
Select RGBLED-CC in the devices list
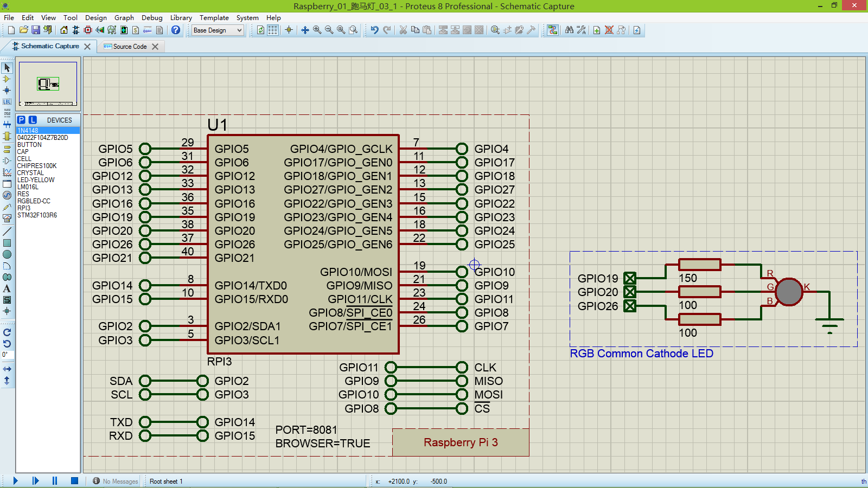pyautogui.click(x=34, y=201)
